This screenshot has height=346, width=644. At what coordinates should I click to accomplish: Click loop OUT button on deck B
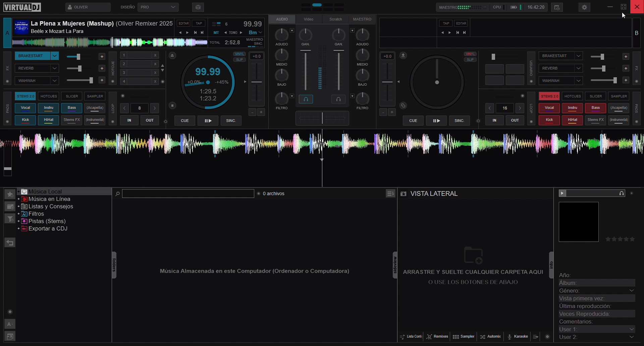(515, 120)
